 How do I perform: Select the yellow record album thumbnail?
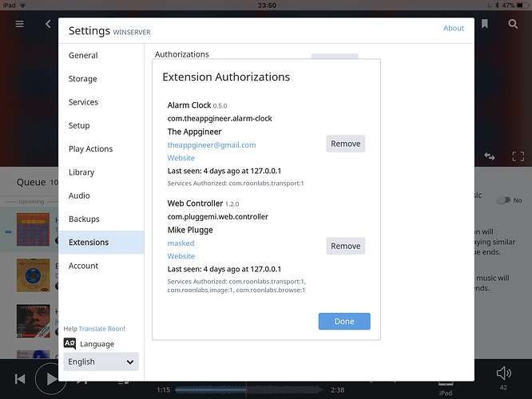pyautogui.click(x=34, y=275)
